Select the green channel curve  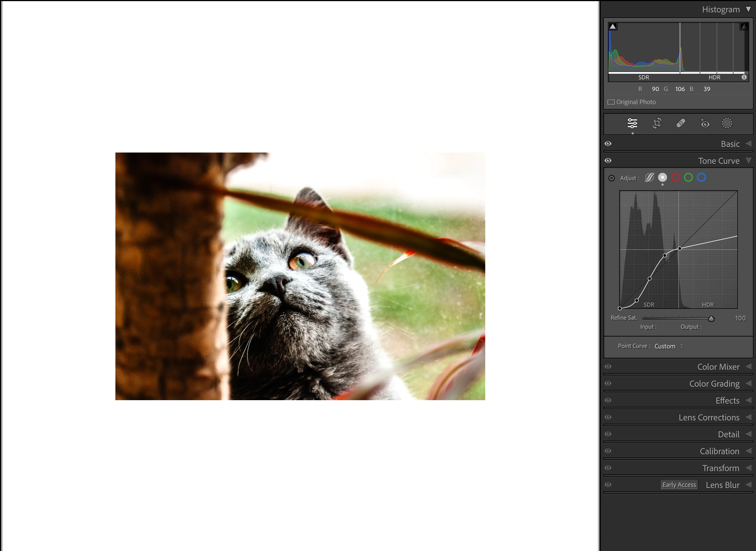pyautogui.click(x=688, y=178)
